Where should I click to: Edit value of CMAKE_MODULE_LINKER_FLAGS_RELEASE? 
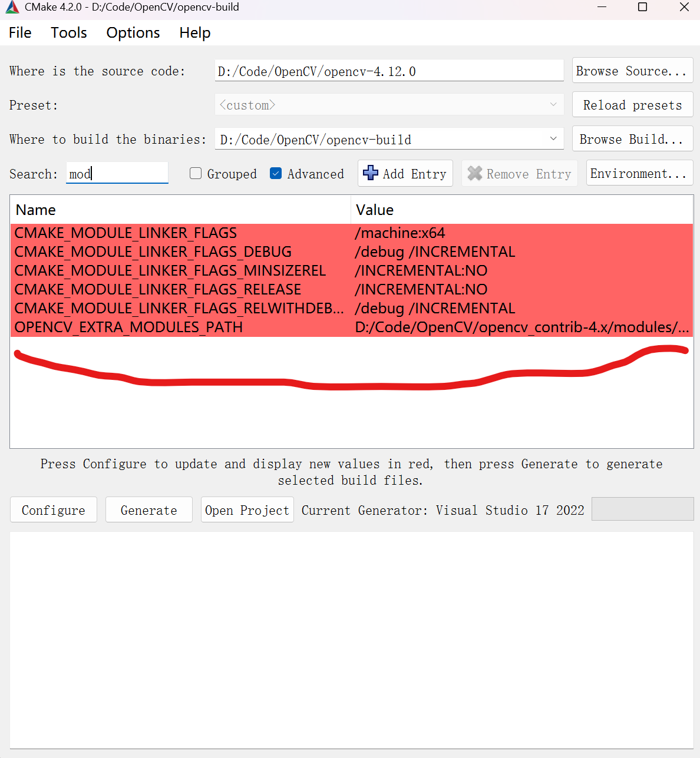click(521, 290)
